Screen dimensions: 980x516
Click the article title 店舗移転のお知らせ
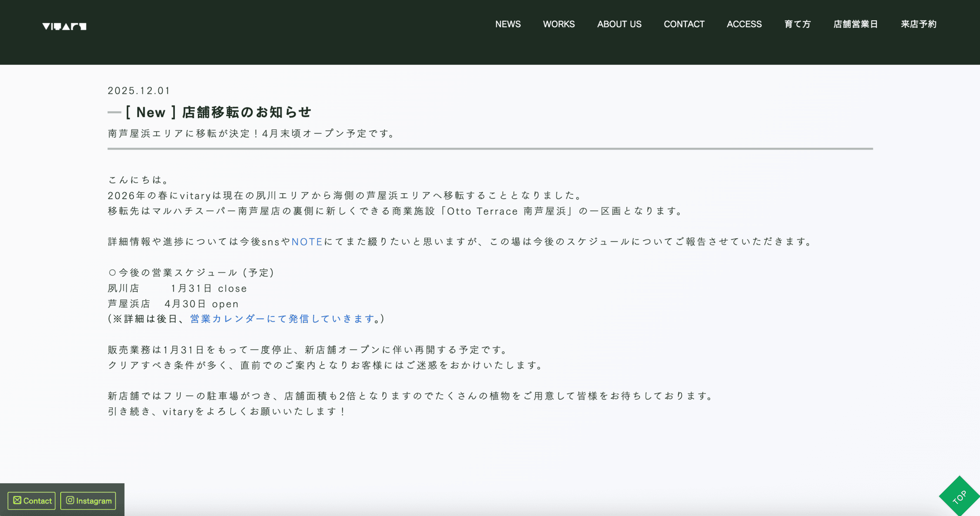pyautogui.click(x=246, y=113)
